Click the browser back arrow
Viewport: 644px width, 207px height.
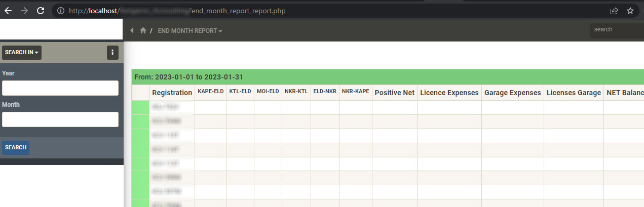tap(8, 11)
